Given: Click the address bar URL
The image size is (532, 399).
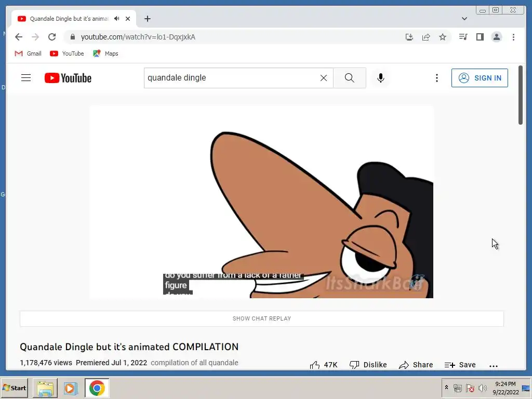Looking at the screenshot, I should (138, 37).
